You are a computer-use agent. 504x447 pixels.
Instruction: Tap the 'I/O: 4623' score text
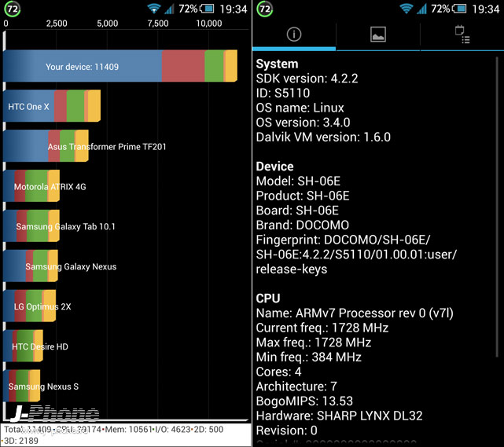pos(173,430)
